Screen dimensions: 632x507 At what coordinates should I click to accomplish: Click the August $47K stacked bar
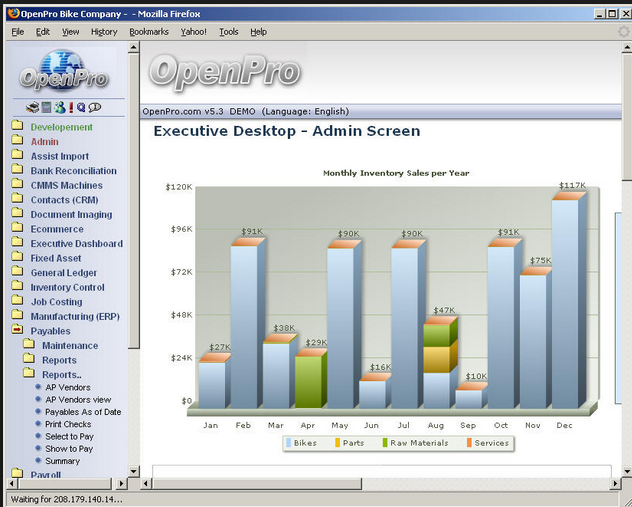441,363
